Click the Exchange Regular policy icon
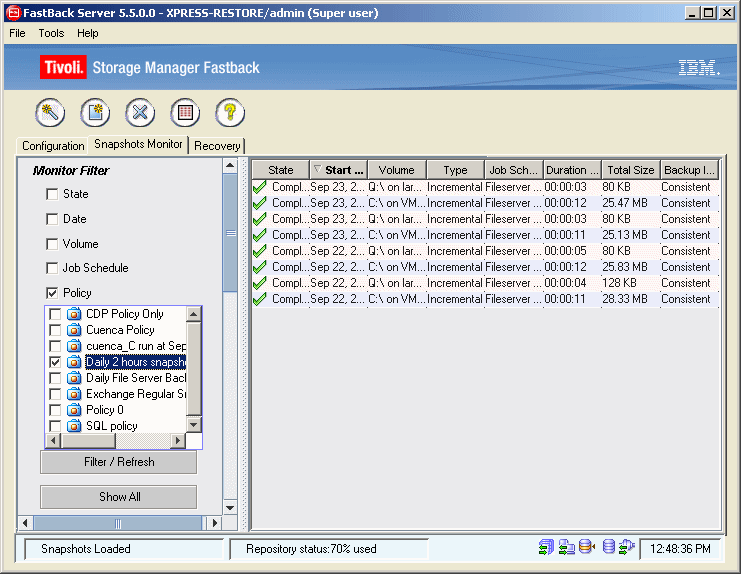This screenshot has height=574, width=741. [x=74, y=394]
